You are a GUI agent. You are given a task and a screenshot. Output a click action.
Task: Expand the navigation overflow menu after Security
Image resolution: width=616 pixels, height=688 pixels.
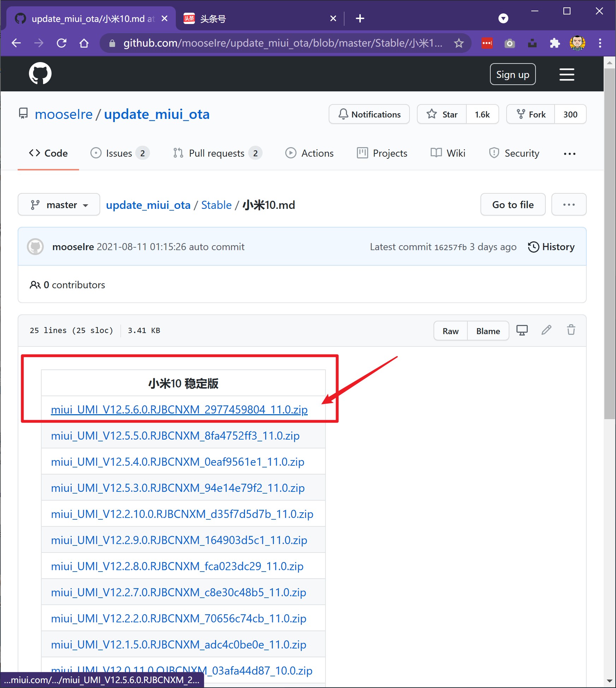tap(569, 153)
